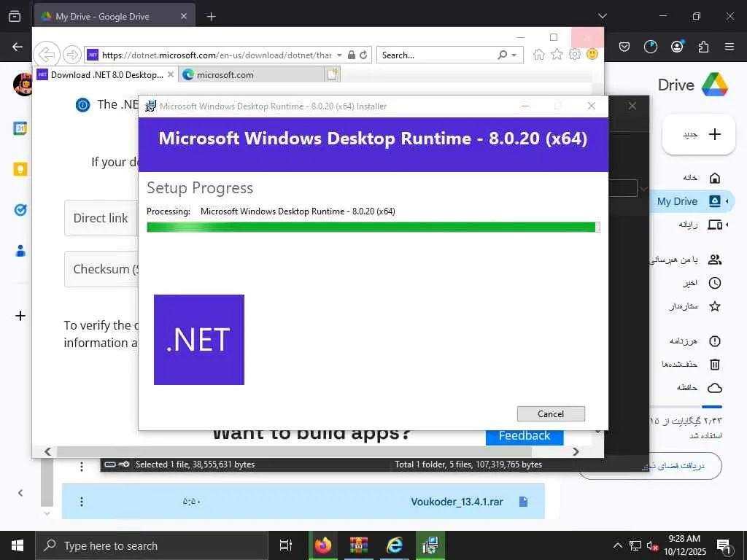
Task: Open Google Calendar side panel icon
Action: (x=20, y=128)
